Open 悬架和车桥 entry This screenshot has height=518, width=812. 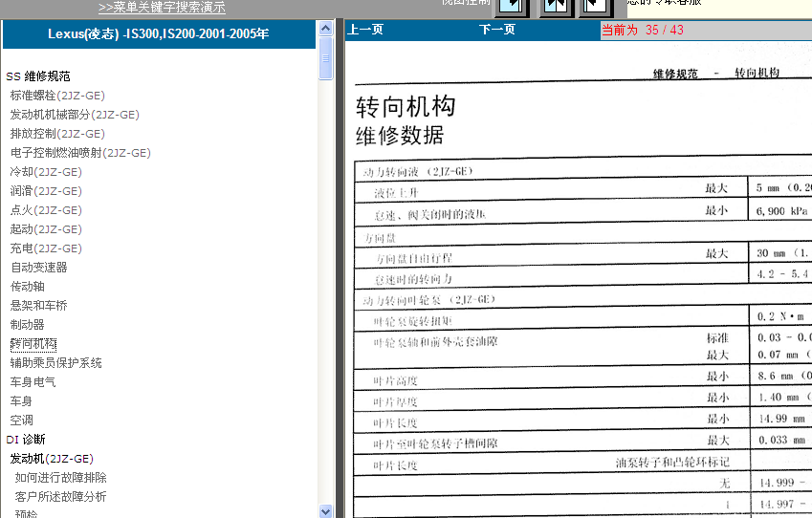[39, 306]
